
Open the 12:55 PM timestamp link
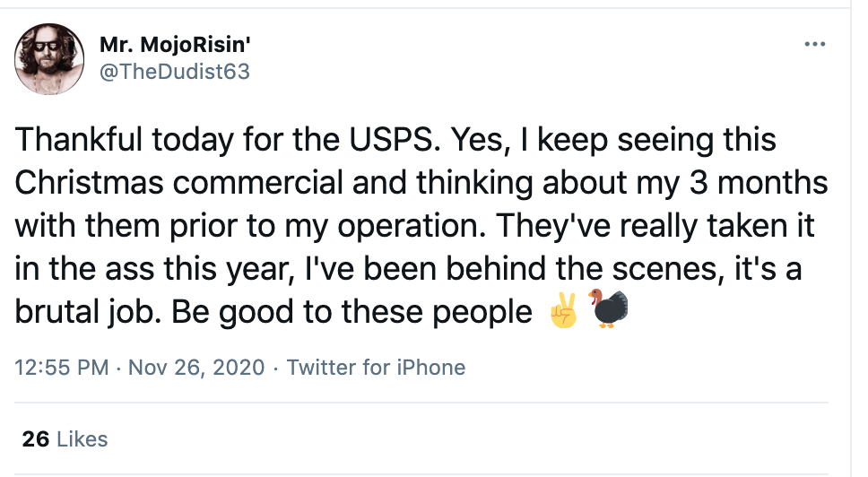click(63, 368)
